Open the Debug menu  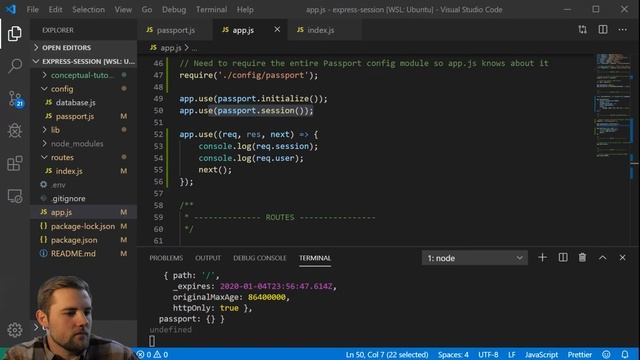coord(174,9)
